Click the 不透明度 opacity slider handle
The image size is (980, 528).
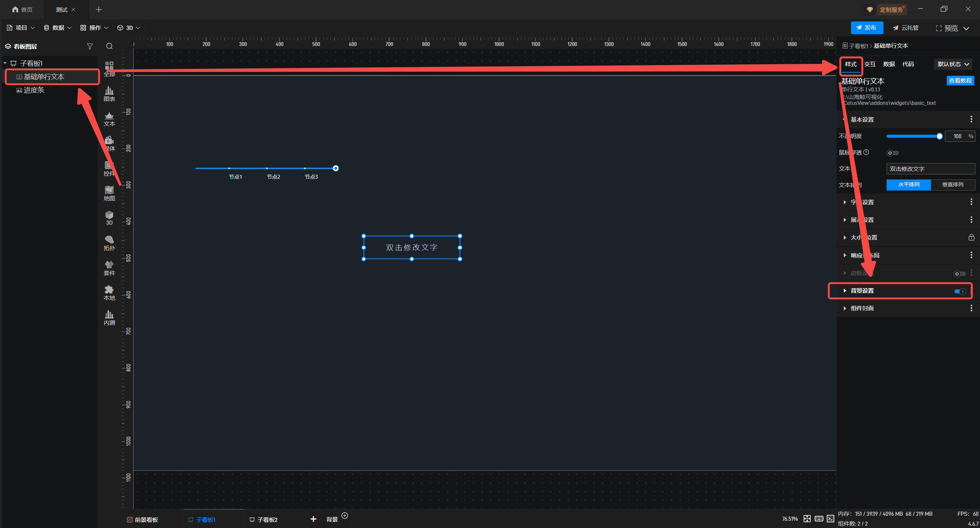point(939,137)
